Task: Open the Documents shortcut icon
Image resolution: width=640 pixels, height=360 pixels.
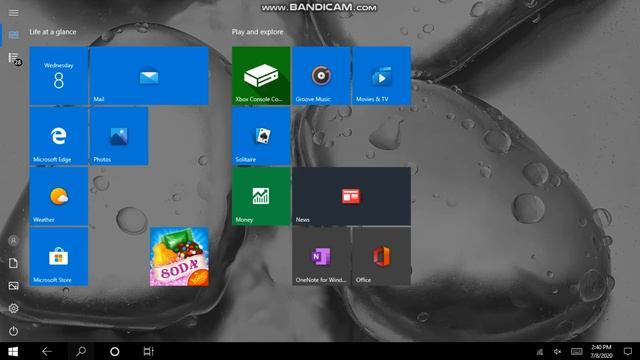Action: 13,263
